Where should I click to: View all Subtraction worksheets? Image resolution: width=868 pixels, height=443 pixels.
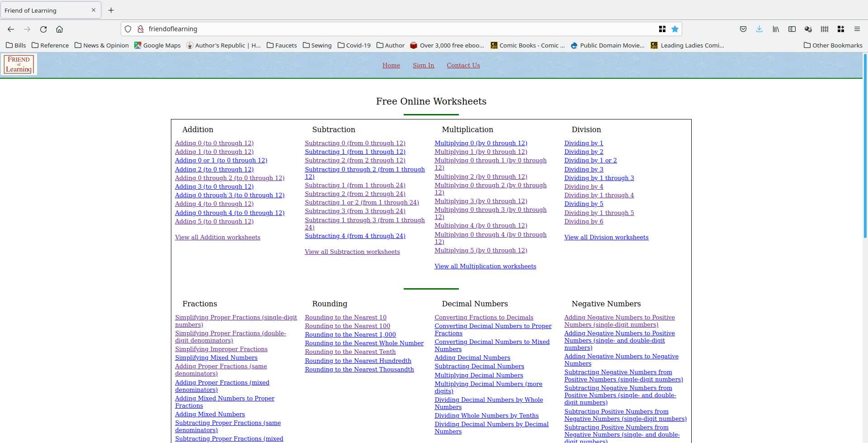352,252
